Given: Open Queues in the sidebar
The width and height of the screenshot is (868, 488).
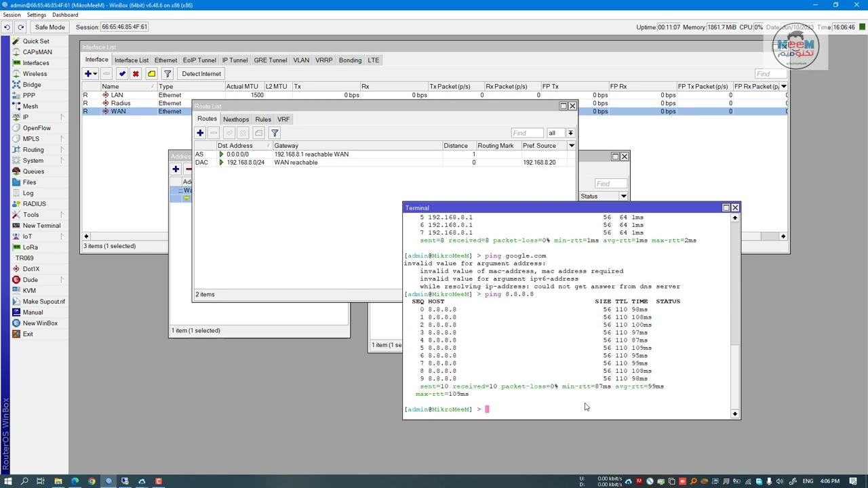Looking at the screenshot, I should 33,171.
